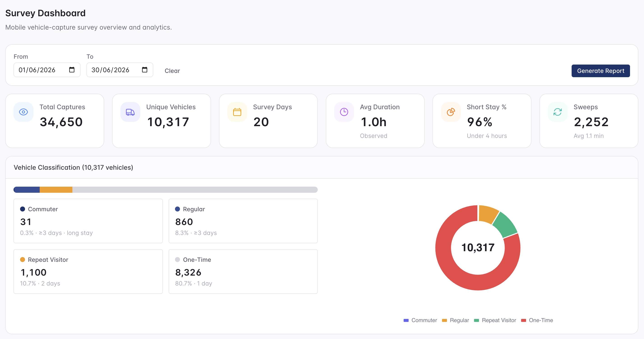
Task: Click the 'Avg 1.1 min' subtitle
Action: (589, 136)
